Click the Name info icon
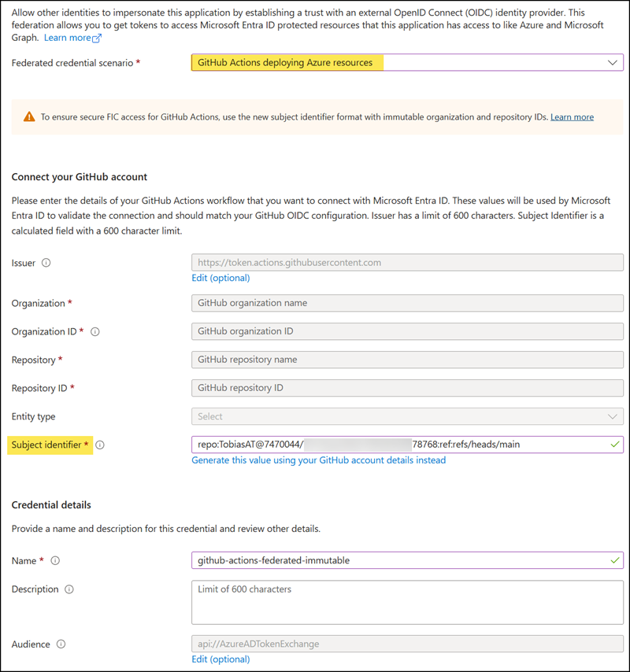Viewport: 630px width, 672px height. [x=55, y=560]
